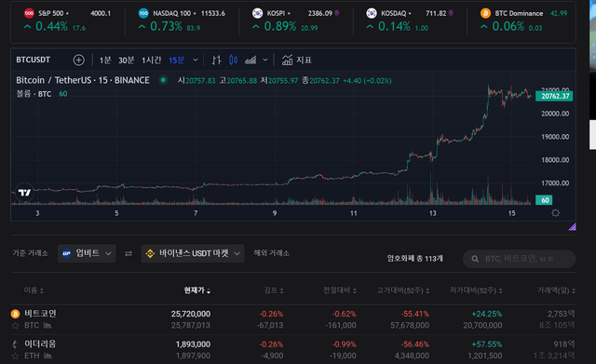Image resolution: width=596 pixels, height=364 pixels.
Task: Click the KOSDAQ Korean flag icon
Action: click(x=372, y=13)
